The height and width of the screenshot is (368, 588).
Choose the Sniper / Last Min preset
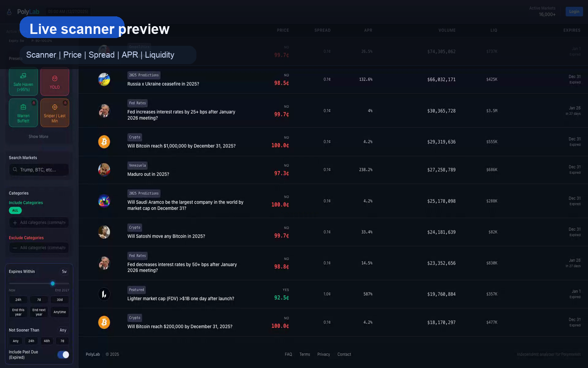[55, 113]
